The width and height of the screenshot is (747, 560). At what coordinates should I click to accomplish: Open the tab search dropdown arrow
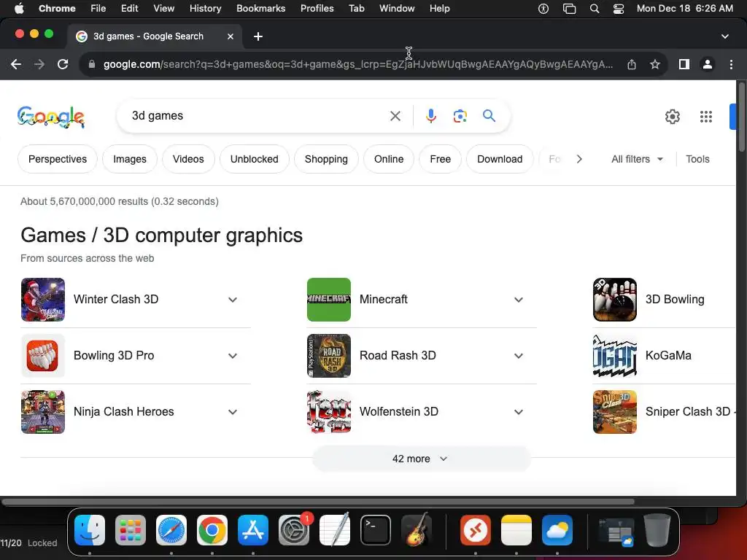click(x=724, y=36)
